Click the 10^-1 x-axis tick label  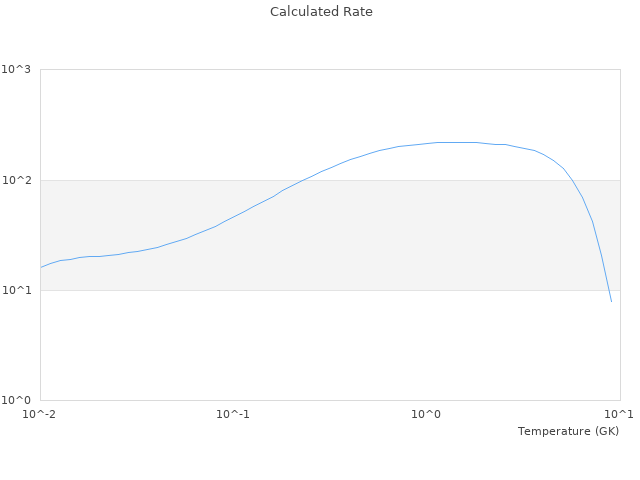[233, 414]
